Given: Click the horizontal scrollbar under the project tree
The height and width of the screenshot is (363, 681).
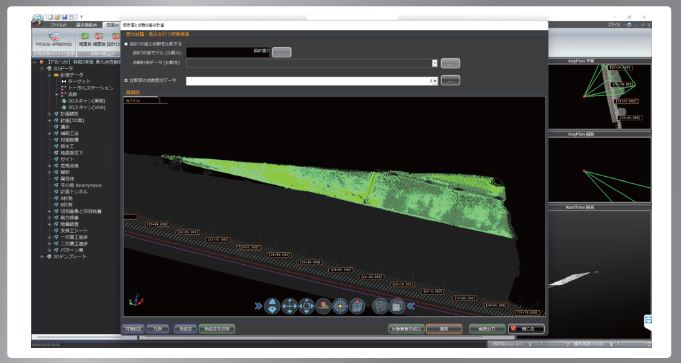Looking at the screenshot, I should point(76,337).
